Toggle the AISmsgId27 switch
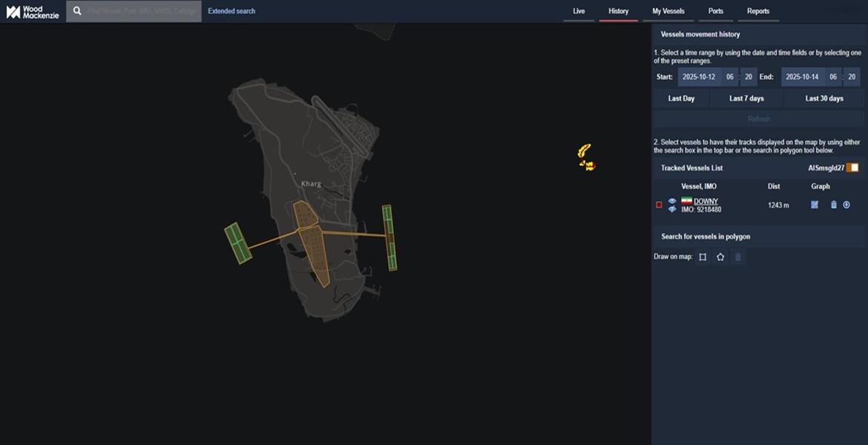 click(852, 168)
